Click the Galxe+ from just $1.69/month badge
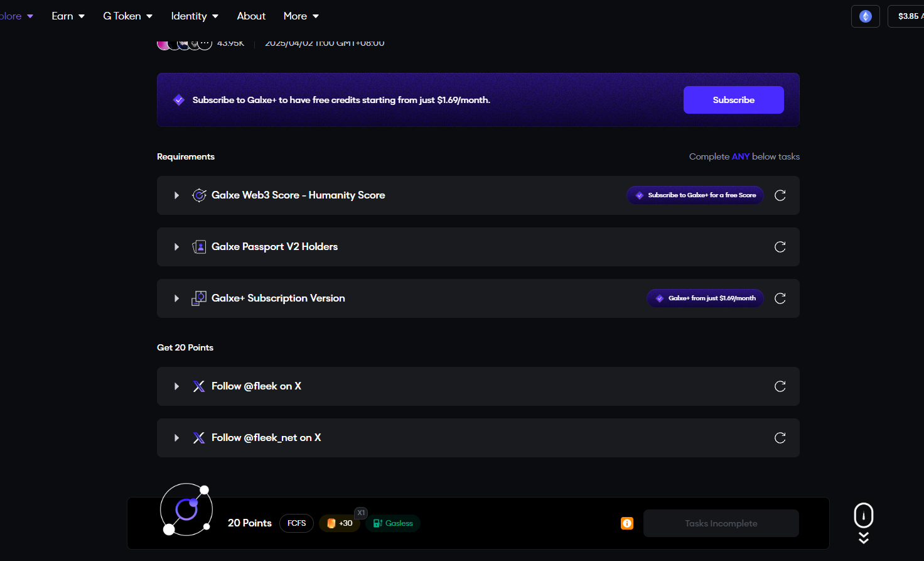The height and width of the screenshot is (561, 924). click(705, 298)
